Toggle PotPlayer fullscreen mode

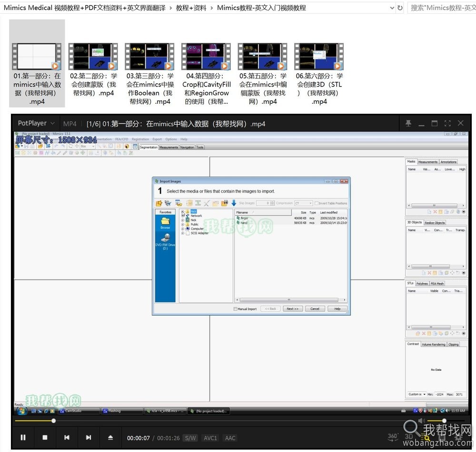(x=447, y=123)
